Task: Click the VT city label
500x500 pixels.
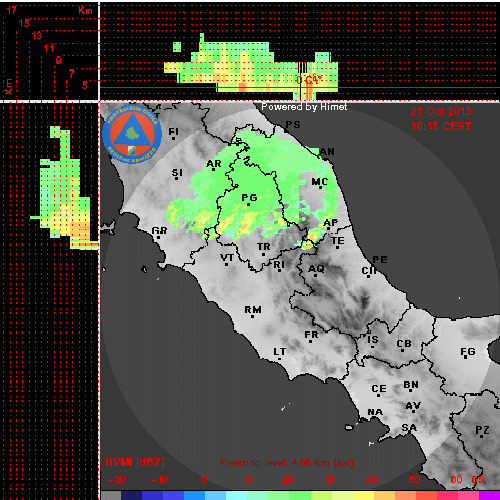Action: click(x=227, y=258)
